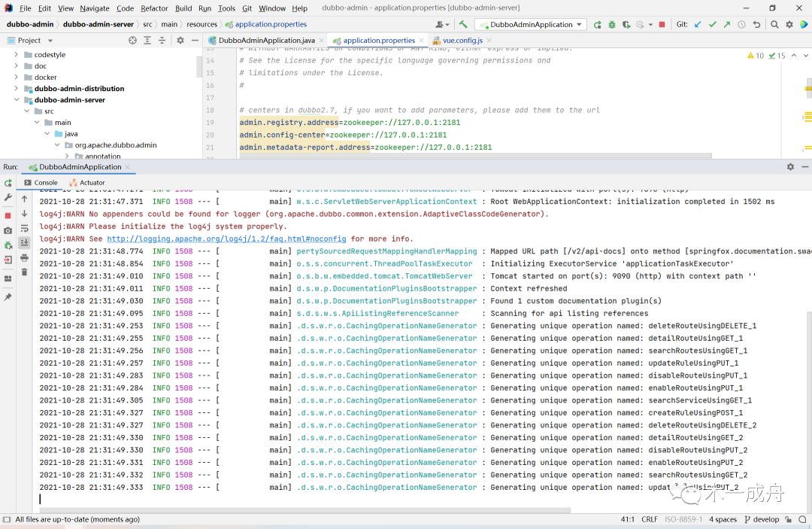
Task: Hide the Run tool window
Action: [804, 167]
